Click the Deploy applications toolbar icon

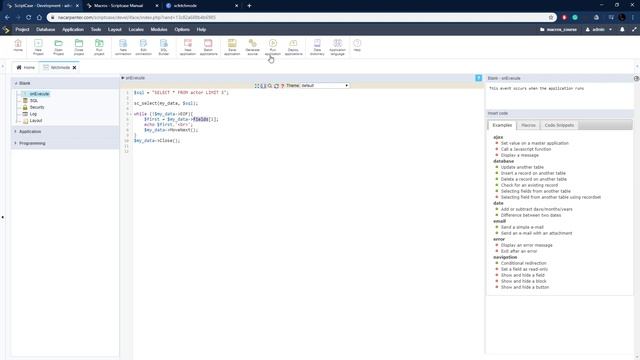tap(293, 47)
